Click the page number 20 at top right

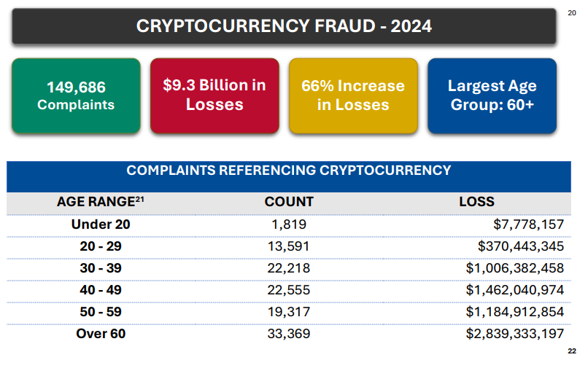(x=571, y=12)
